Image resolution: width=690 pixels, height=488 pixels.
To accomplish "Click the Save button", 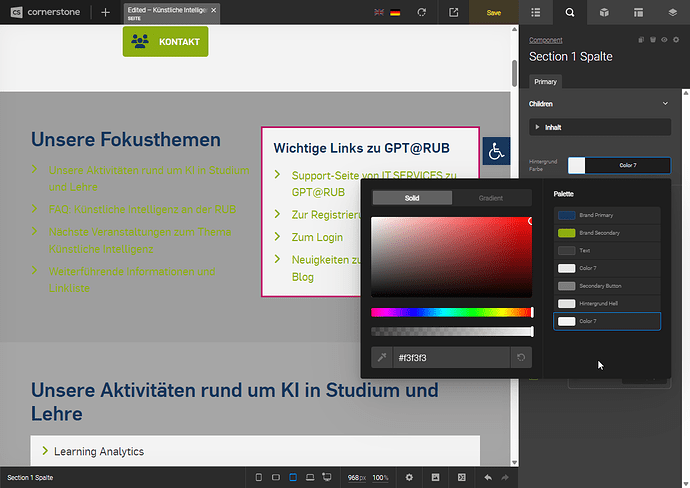I will pos(494,12).
